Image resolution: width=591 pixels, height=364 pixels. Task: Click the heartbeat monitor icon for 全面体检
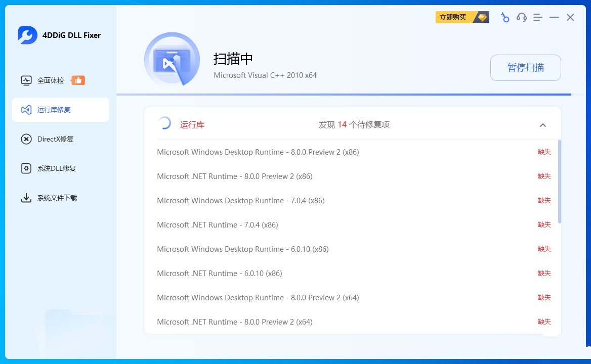(26, 80)
